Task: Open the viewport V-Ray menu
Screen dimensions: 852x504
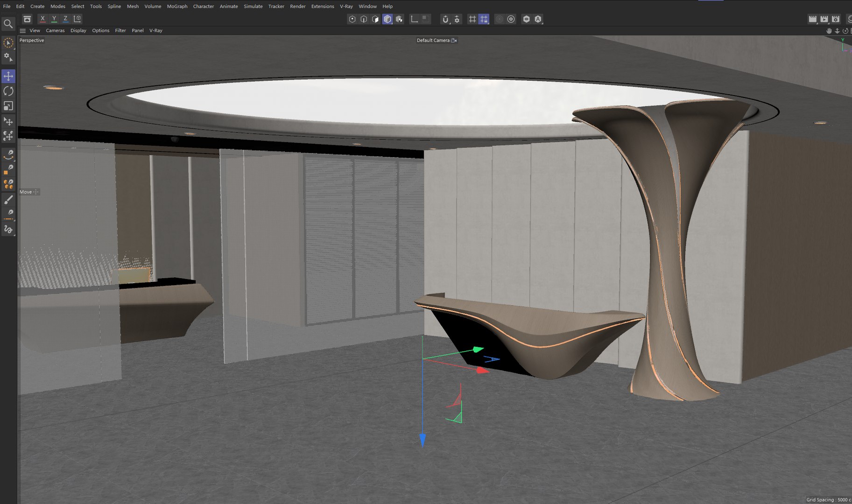Action: (x=156, y=30)
